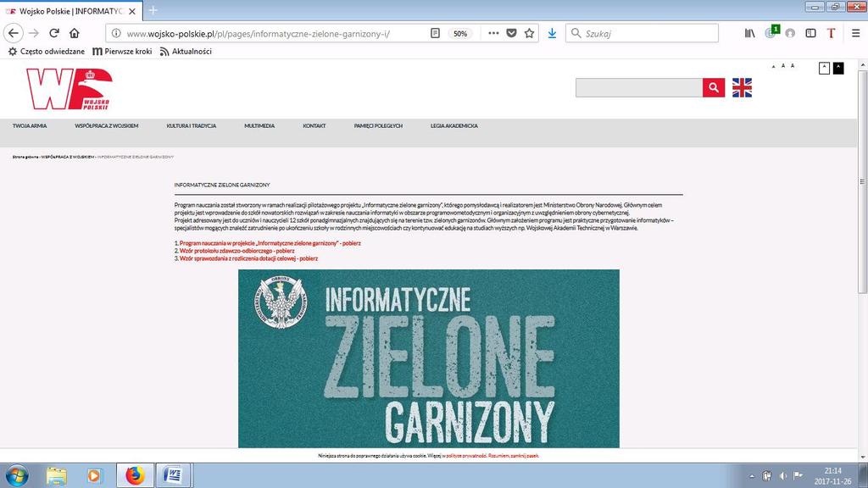
Task: Switch to English via UK flag
Action: tap(742, 87)
